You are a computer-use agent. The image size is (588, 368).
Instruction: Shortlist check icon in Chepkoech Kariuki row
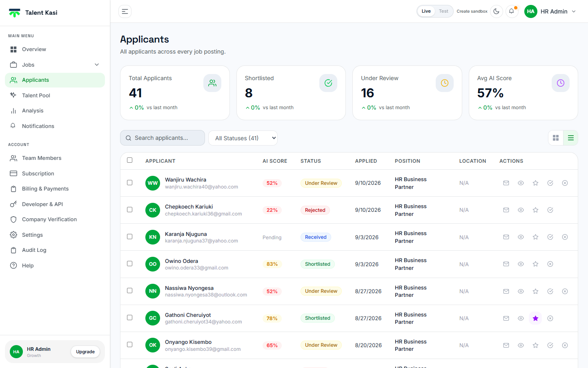pos(550,210)
